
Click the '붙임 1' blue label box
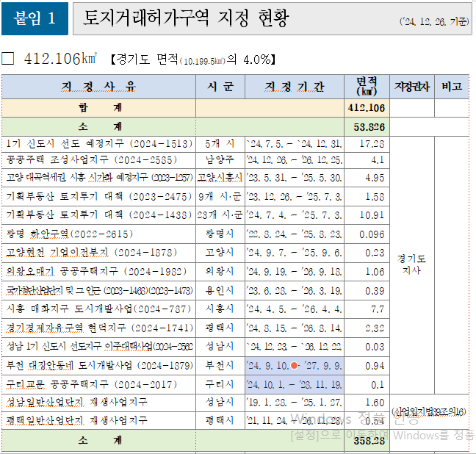coord(35,18)
